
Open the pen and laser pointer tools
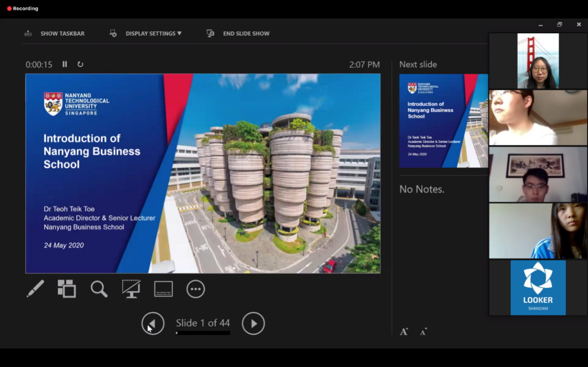pyautogui.click(x=35, y=289)
